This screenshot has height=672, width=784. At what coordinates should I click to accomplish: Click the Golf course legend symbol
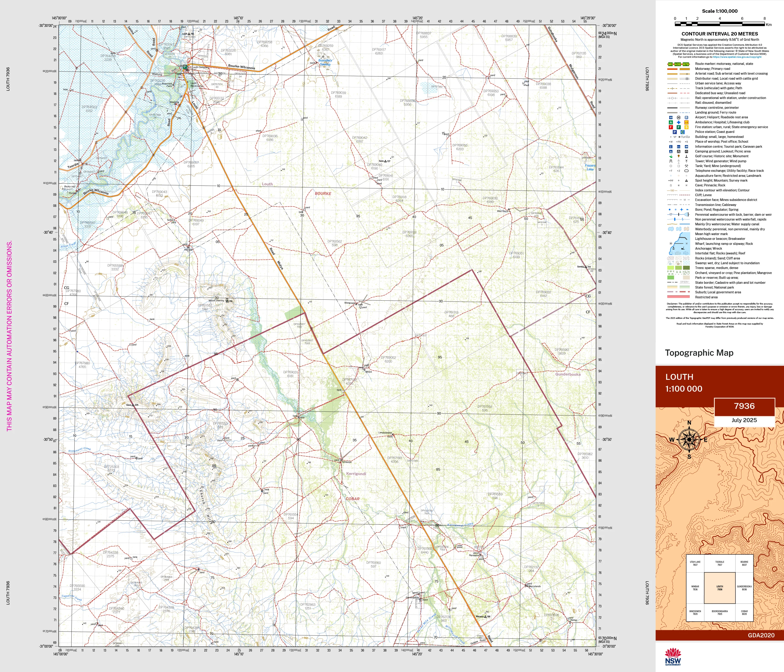click(671, 156)
